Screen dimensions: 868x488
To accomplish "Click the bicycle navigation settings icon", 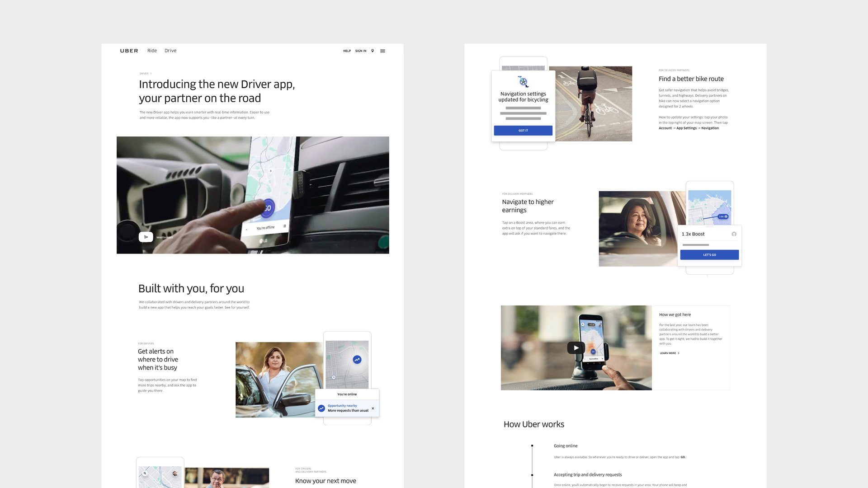I will [523, 81].
